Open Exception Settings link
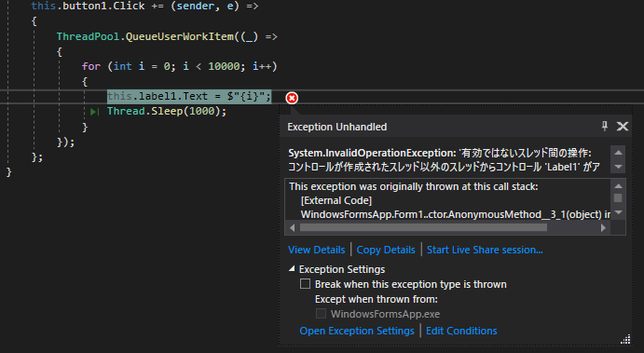Screen dimensions: 644x353 click(x=357, y=331)
